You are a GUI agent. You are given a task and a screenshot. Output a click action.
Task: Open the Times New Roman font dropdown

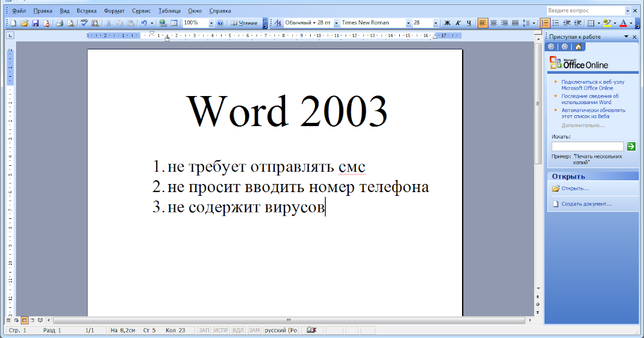408,23
